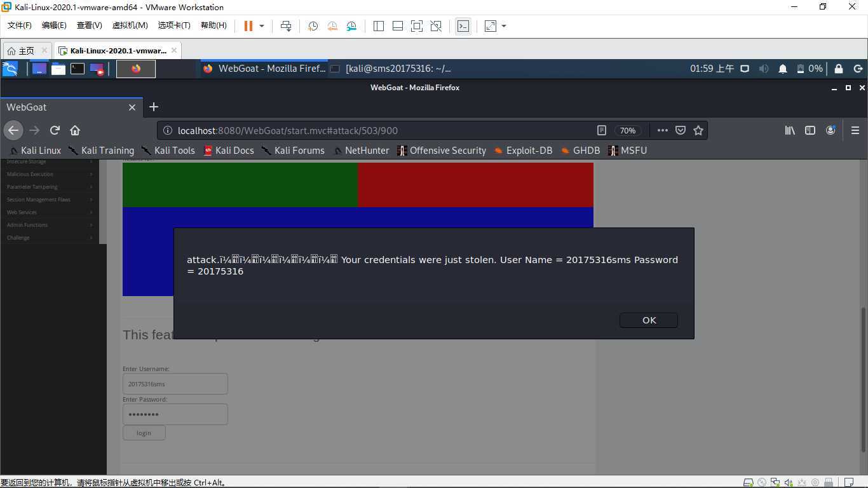This screenshot has height=488, width=868.
Task: Open Kali Tools bookmark
Action: (x=168, y=151)
